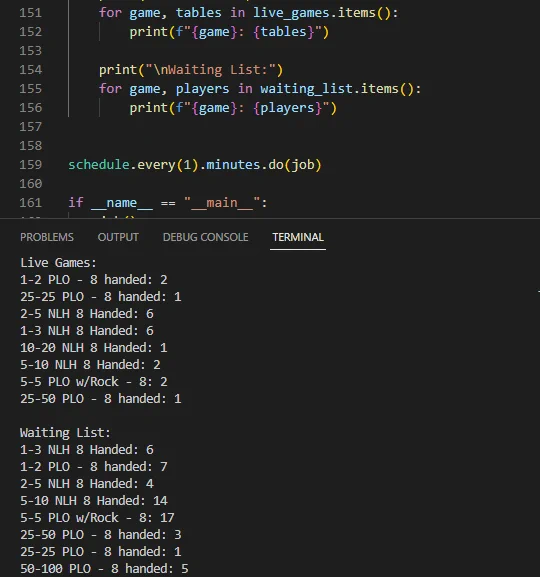Click line number 161 in the gutter
Viewport: 540px width, 577px height.
click(x=31, y=203)
